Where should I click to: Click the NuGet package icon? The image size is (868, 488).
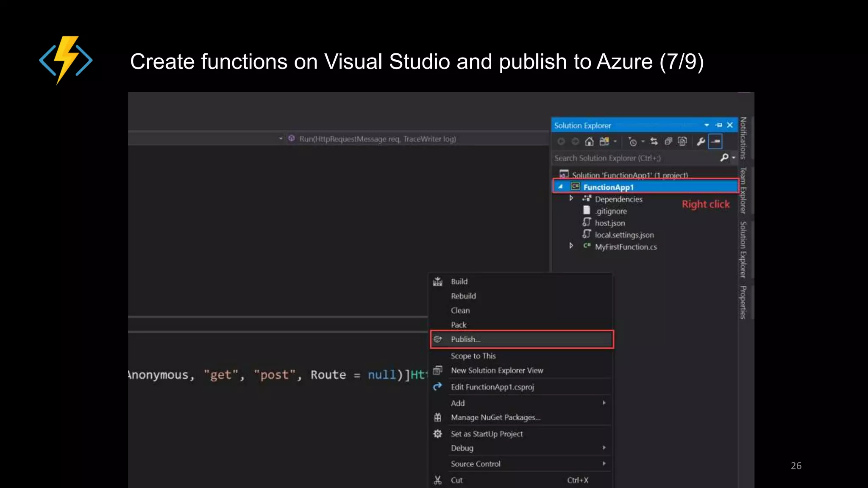438,417
